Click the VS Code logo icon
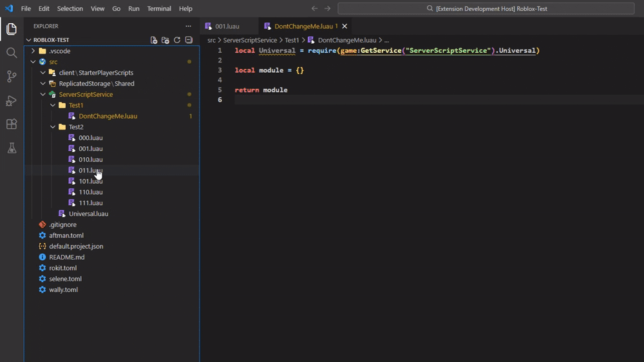 click(9, 8)
